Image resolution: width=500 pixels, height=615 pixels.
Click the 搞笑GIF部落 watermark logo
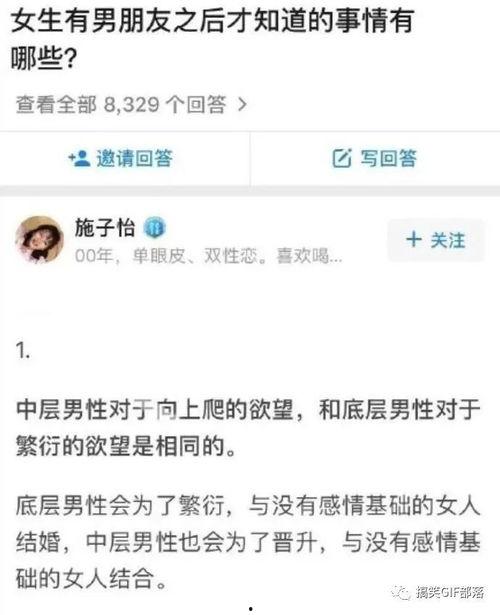coord(401,592)
